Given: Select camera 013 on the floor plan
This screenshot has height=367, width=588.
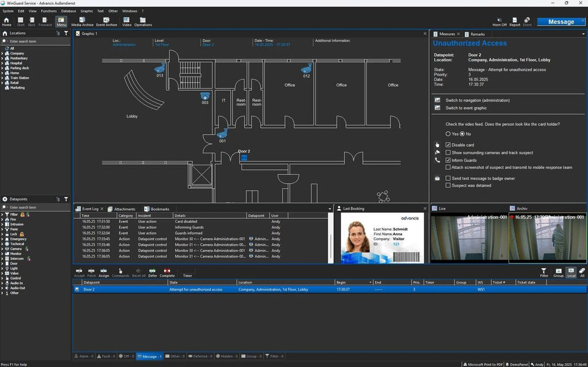Looking at the screenshot, I should click(160, 68).
